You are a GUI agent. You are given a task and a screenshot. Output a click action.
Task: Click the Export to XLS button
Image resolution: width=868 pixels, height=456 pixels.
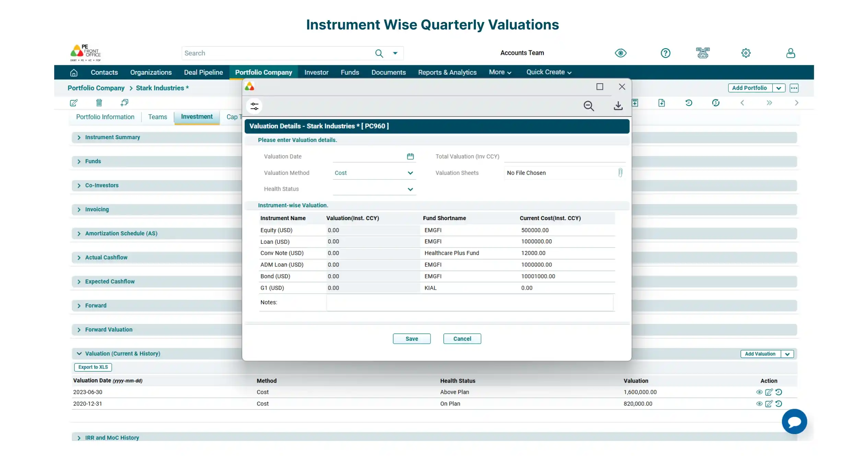point(93,367)
